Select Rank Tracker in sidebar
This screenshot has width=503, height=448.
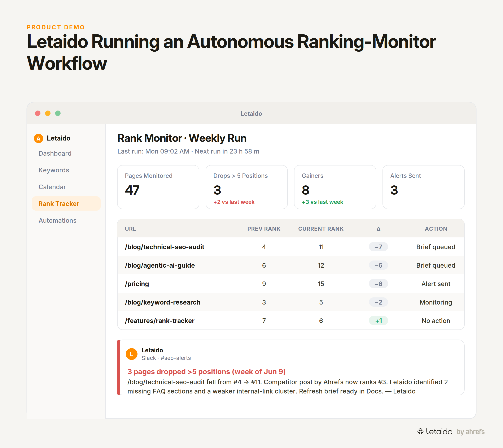pyautogui.click(x=66, y=204)
